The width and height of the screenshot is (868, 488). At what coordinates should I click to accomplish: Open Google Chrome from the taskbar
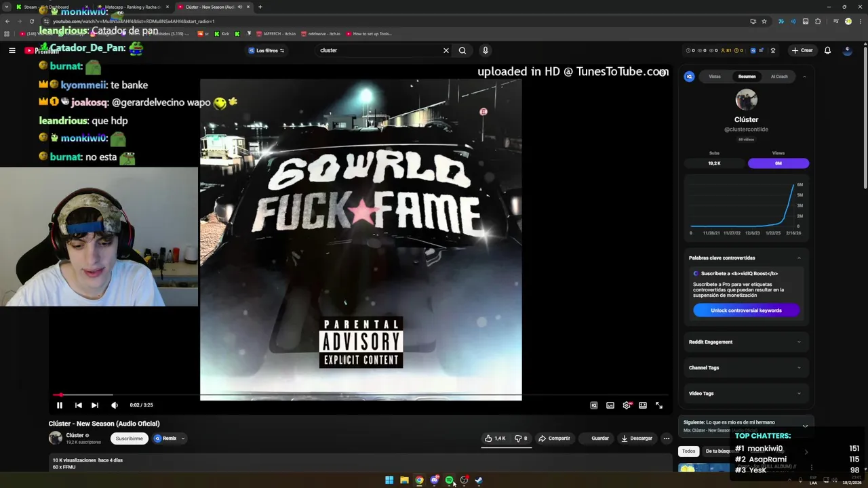[x=419, y=480]
